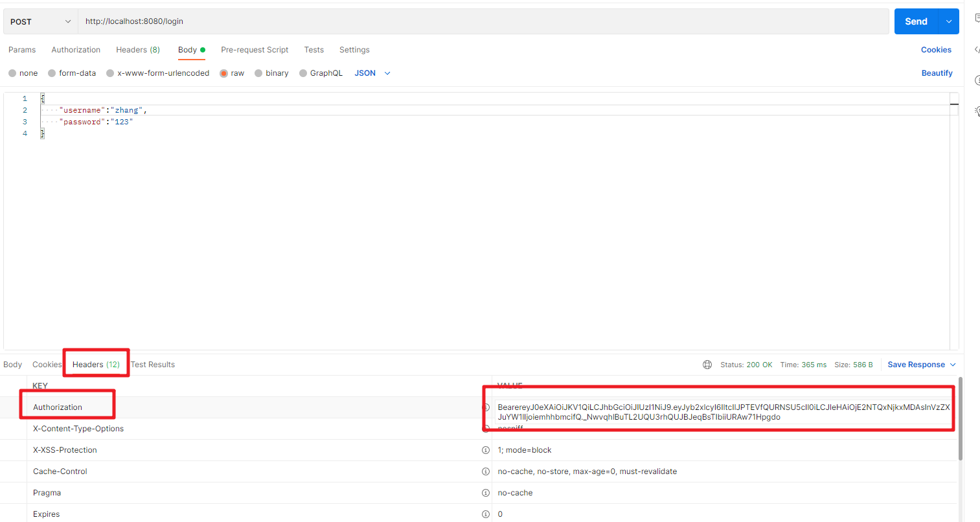The height and width of the screenshot is (522, 980).
Task: Click the Bearer token value cell
Action: click(724, 412)
